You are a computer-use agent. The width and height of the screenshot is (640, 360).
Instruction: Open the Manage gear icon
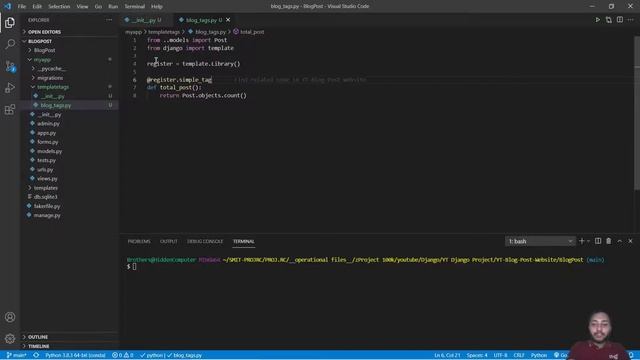pyautogui.click(x=10, y=338)
